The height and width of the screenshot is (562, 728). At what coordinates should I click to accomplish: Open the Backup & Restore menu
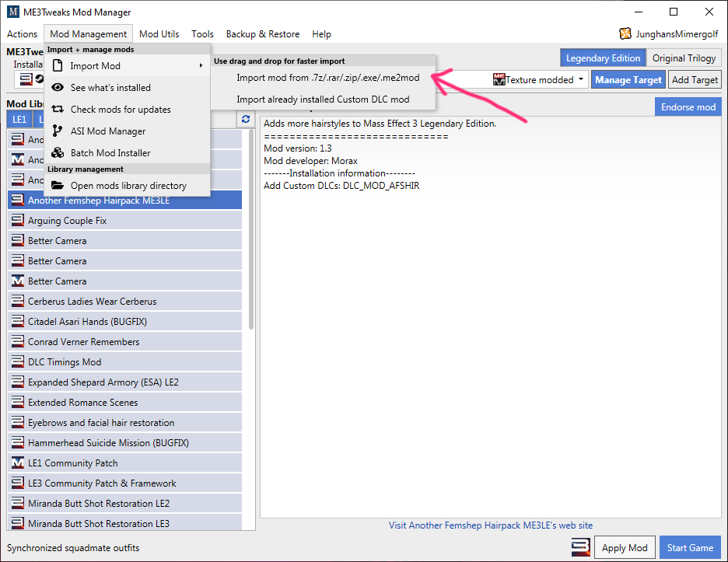263,34
